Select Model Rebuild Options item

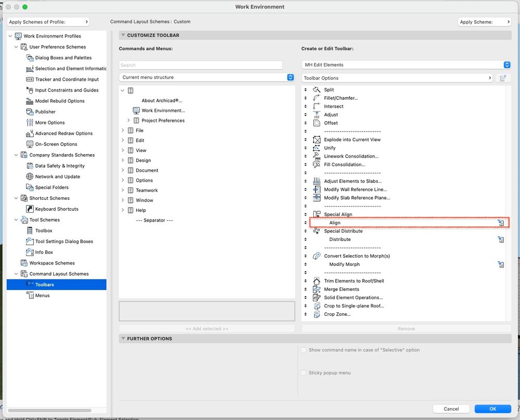(x=60, y=101)
